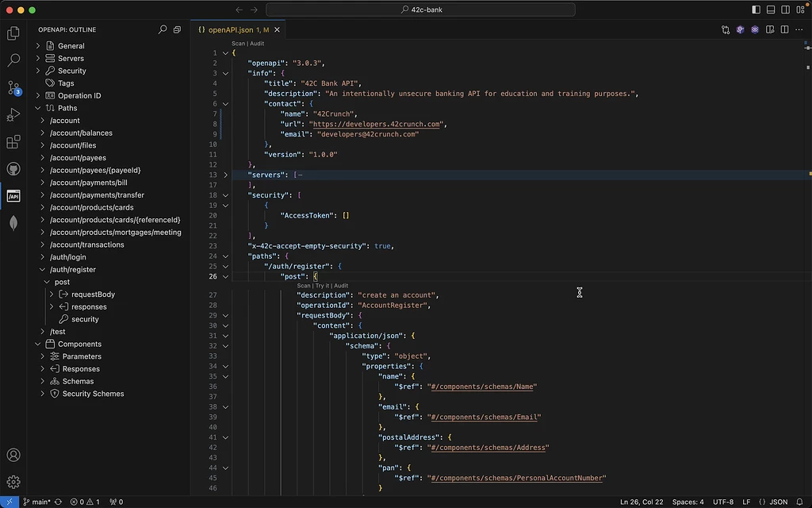This screenshot has height=508, width=812.
Task: Click the ports forwarded indicator showing 0
Action: point(116,502)
